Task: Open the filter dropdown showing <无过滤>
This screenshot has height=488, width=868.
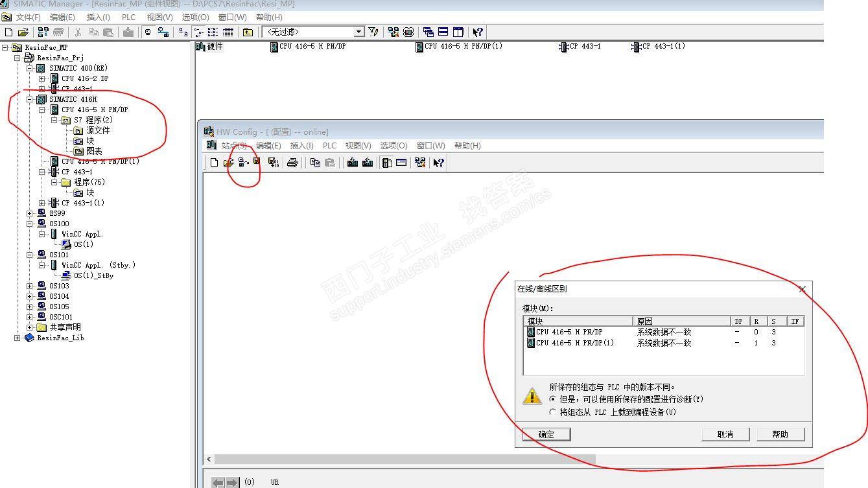Action: [359, 32]
